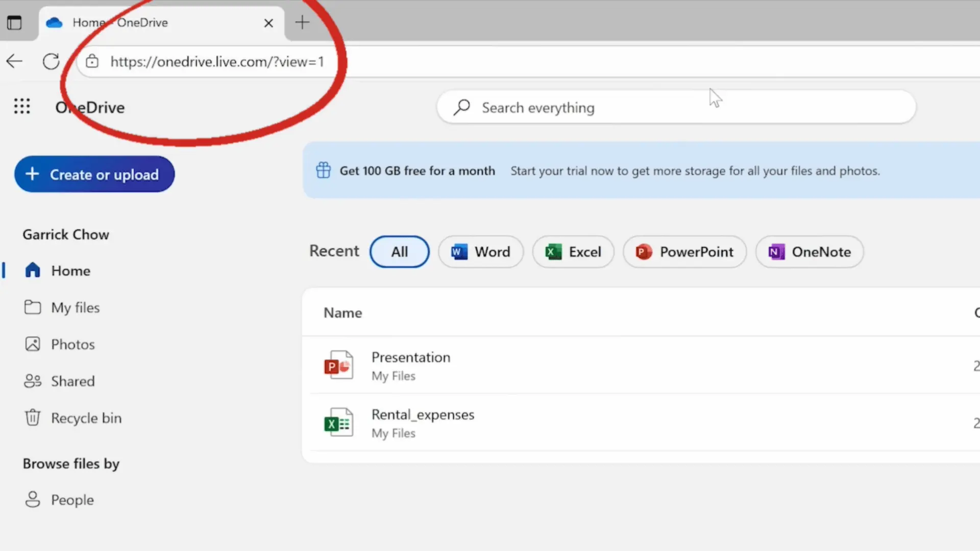Click the Shared people icon
Screen dimensions: 980x551
pyautogui.click(x=33, y=381)
